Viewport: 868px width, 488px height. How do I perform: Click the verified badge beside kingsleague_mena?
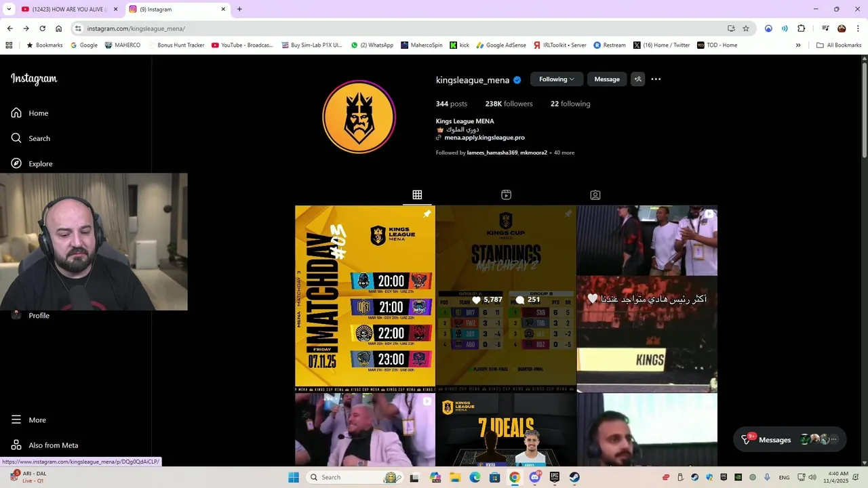517,80
